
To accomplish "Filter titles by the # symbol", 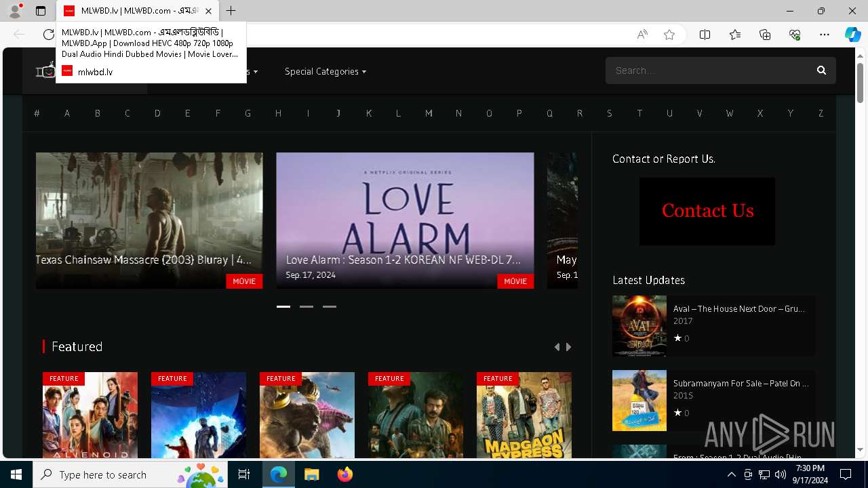I will tap(37, 113).
